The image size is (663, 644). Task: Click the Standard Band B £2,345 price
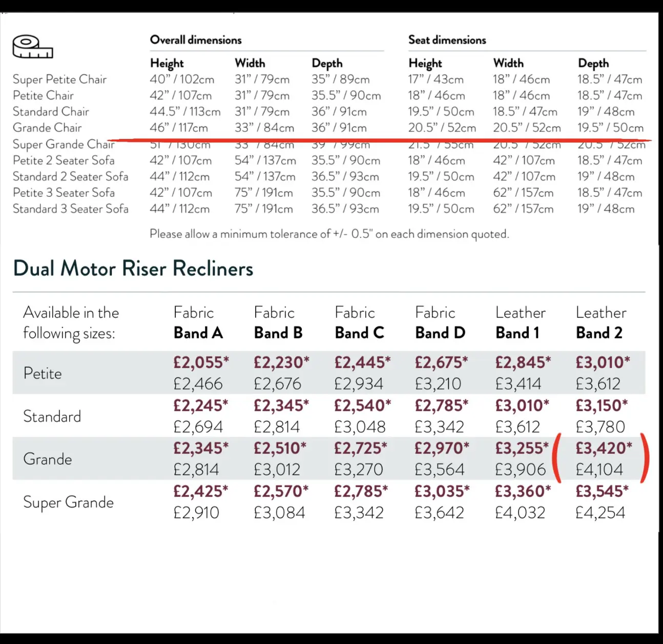[x=281, y=406]
